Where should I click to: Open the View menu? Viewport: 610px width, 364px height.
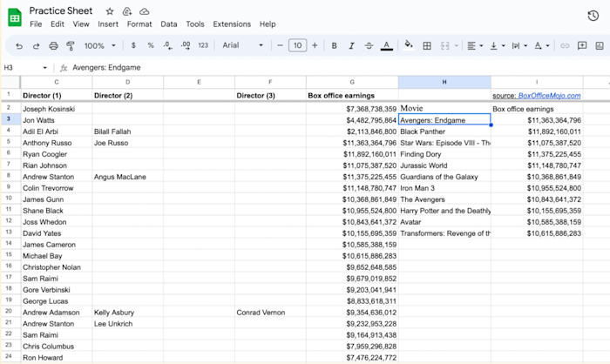tap(81, 24)
